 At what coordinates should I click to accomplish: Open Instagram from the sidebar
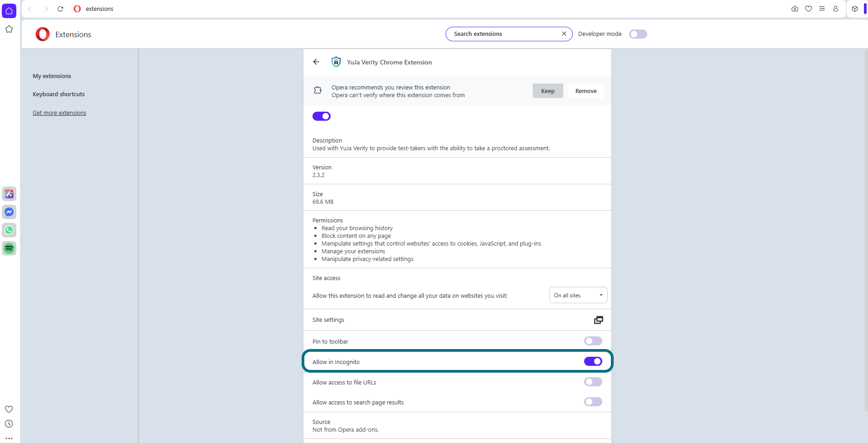9,194
